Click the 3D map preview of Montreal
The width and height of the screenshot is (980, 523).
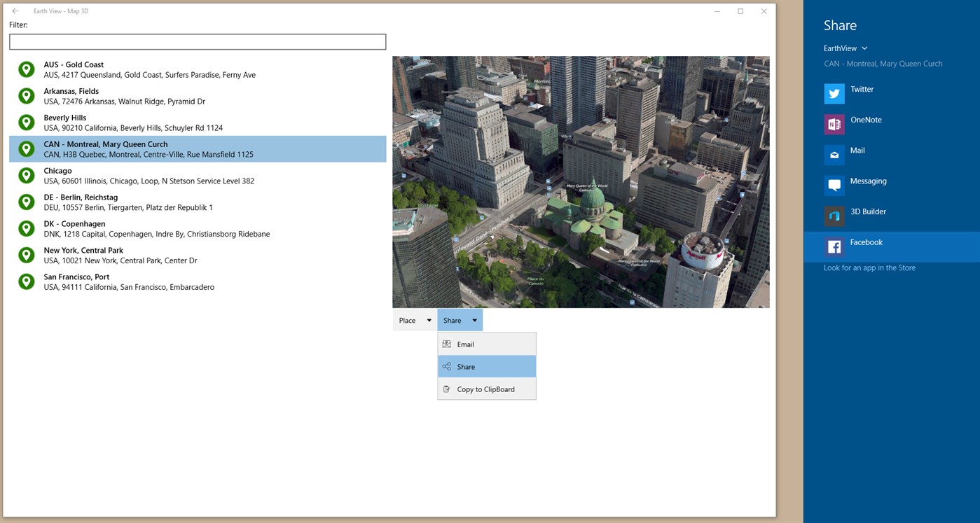click(581, 182)
